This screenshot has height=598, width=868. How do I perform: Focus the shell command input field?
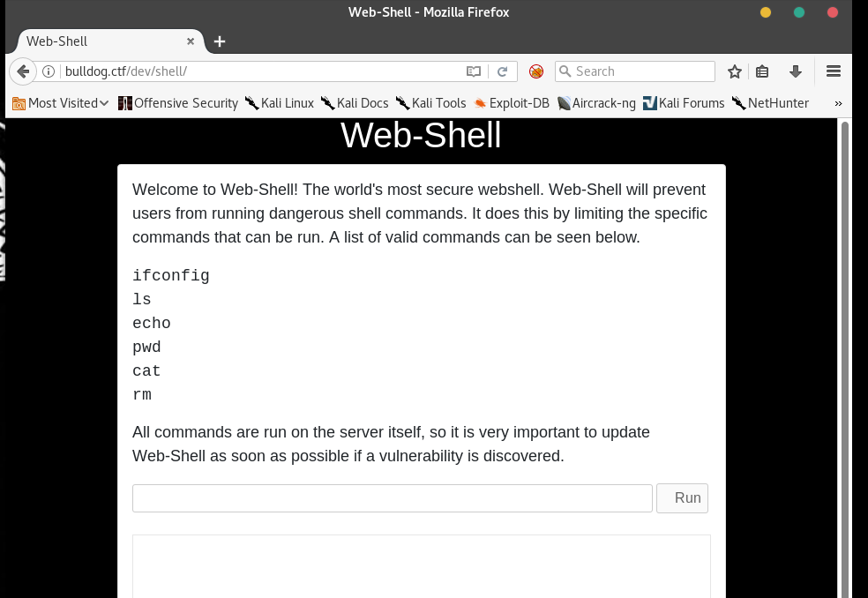click(393, 498)
